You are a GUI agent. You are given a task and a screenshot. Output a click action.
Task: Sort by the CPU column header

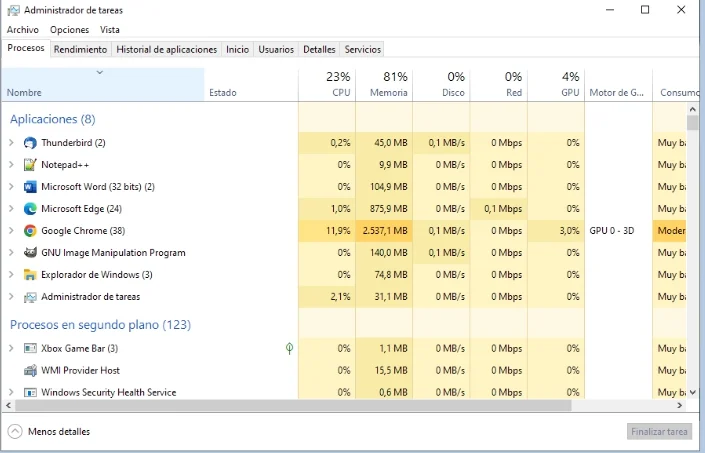pos(327,85)
